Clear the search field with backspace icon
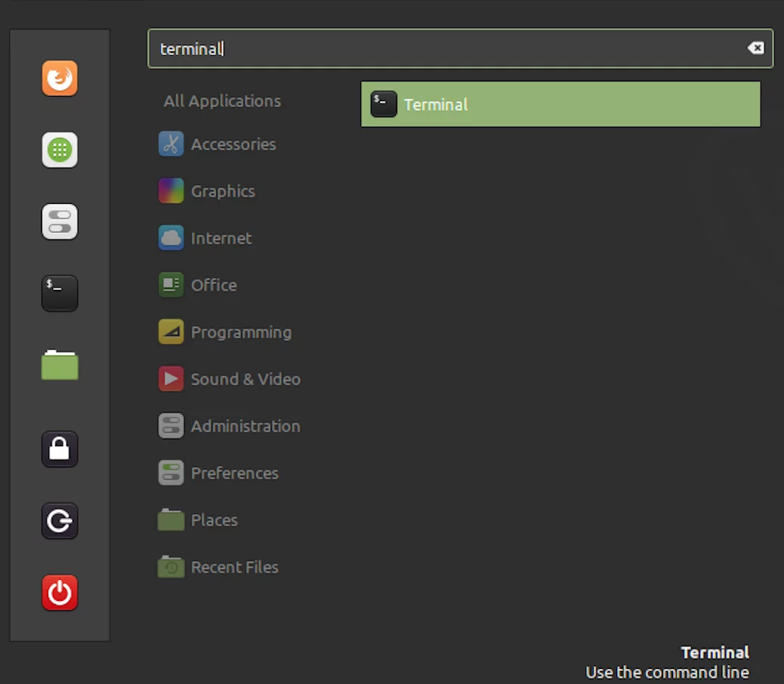 755,48
